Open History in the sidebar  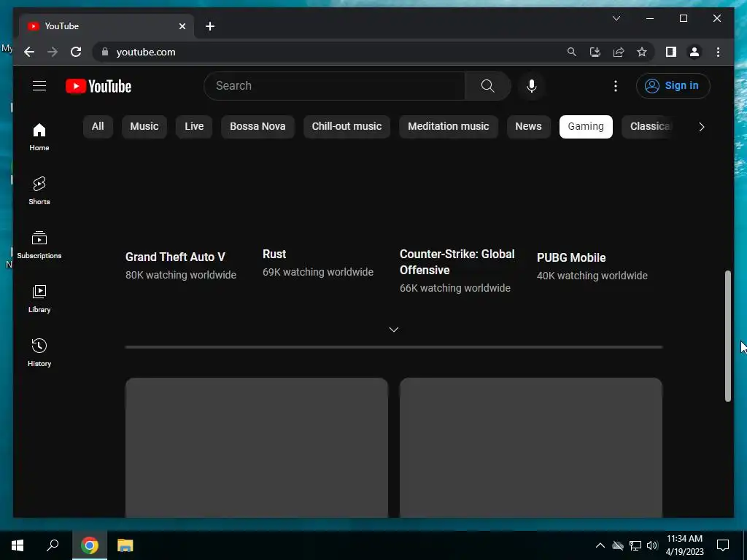point(39,352)
